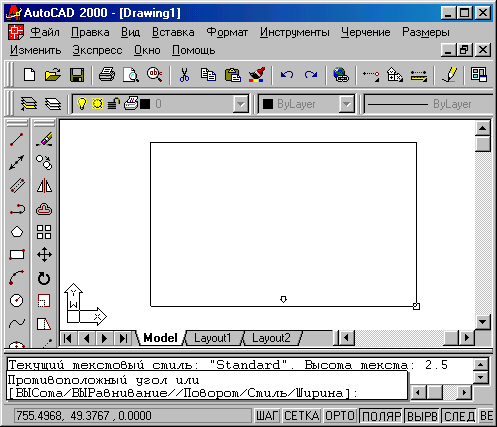Screen dimensions: 497x427
Task: Click the Undo arrow button
Action: [287, 75]
